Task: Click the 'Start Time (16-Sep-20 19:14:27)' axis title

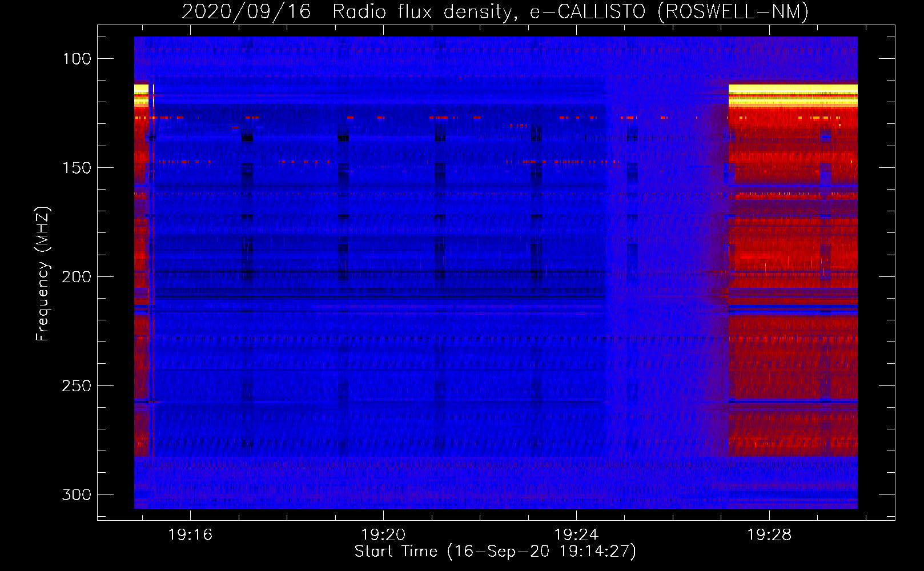Action: click(495, 552)
